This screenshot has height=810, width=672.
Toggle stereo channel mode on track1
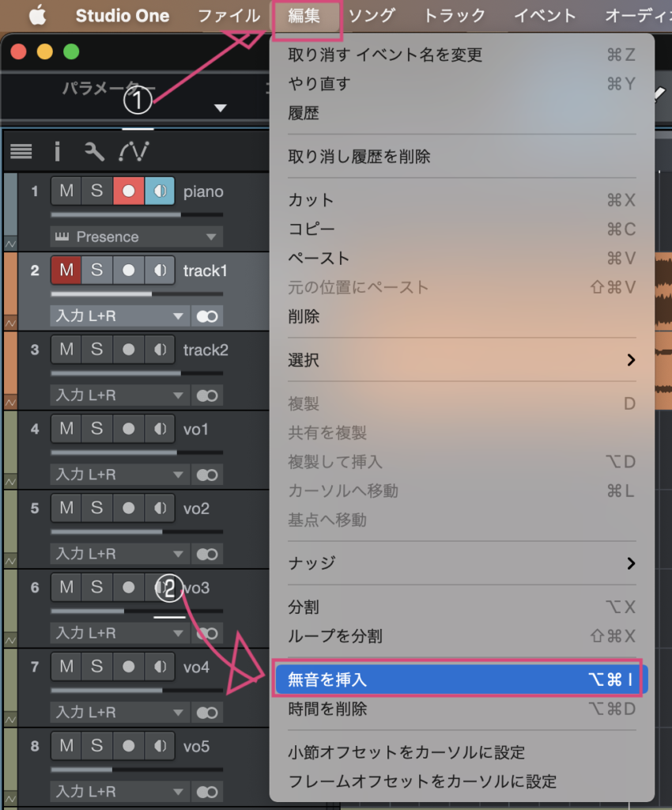coord(207,316)
